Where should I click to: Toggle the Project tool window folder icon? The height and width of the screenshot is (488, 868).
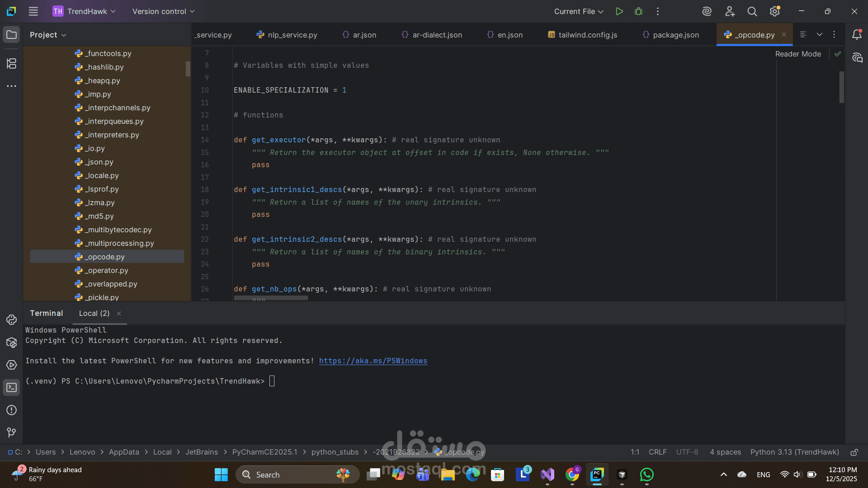pos(12,35)
